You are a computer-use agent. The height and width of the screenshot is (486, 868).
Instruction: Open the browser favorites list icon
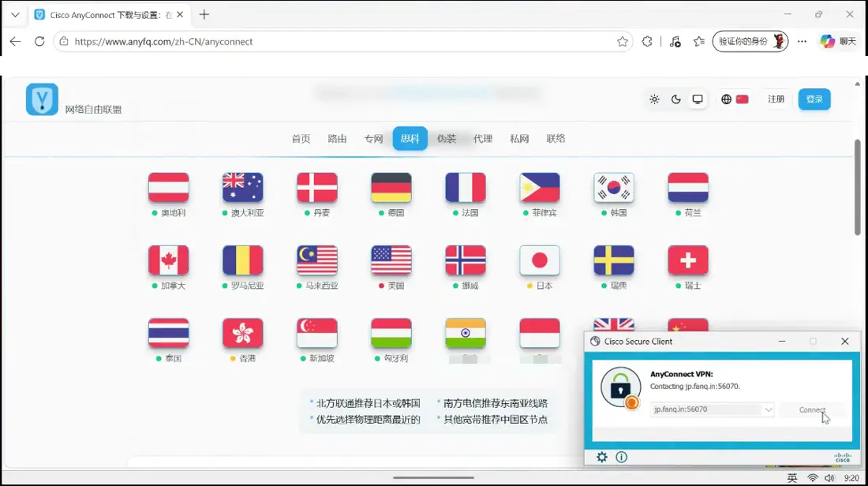coord(699,42)
